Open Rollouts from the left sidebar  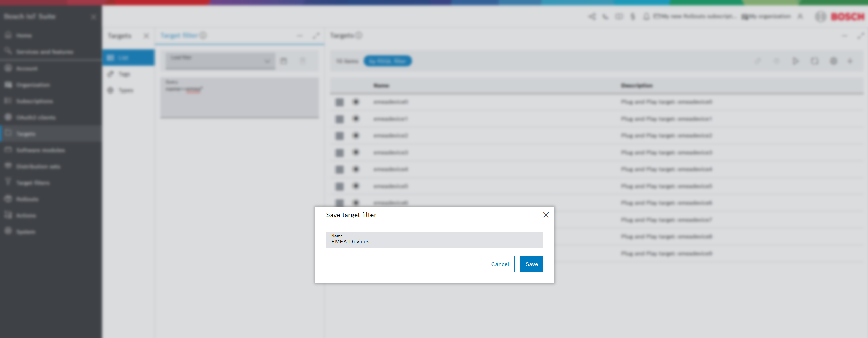pyautogui.click(x=27, y=199)
